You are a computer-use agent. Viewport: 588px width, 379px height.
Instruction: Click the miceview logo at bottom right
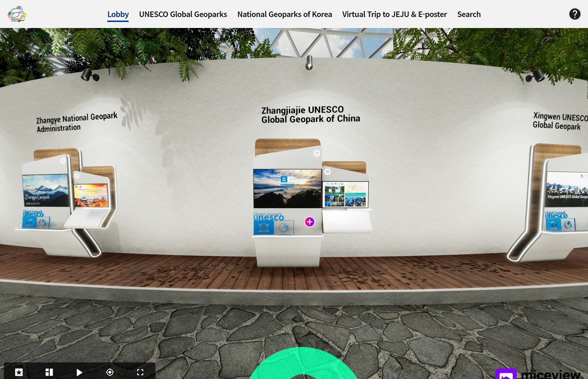point(538,373)
